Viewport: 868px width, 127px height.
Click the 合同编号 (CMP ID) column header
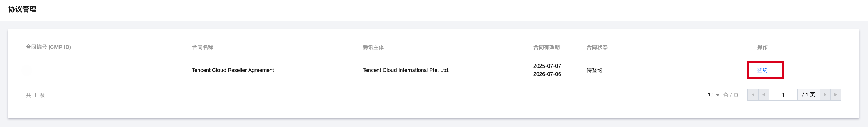pyautogui.click(x=48, y=47)
